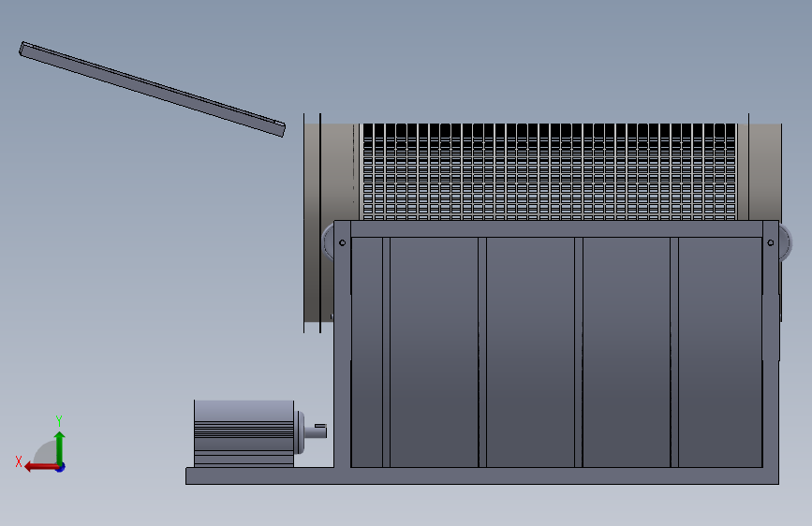
Task: Select the electric motor body
Action: [x=244, y=433]
